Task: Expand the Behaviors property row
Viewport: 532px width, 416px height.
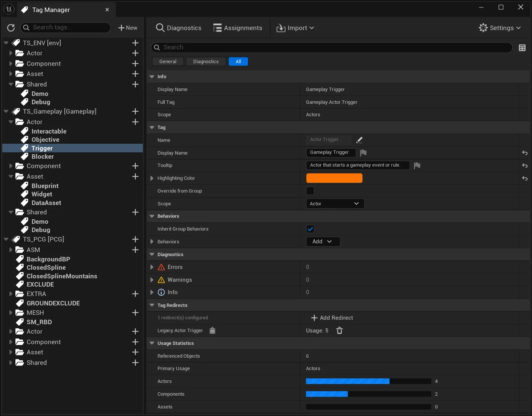Action: [152, 241]
